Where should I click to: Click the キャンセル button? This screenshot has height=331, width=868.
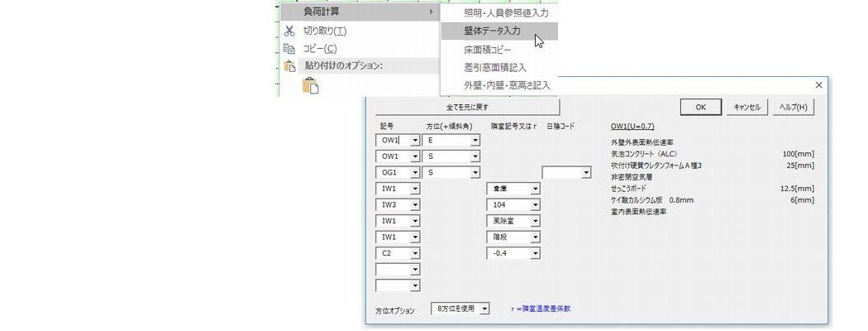click(x=746, y=108)
